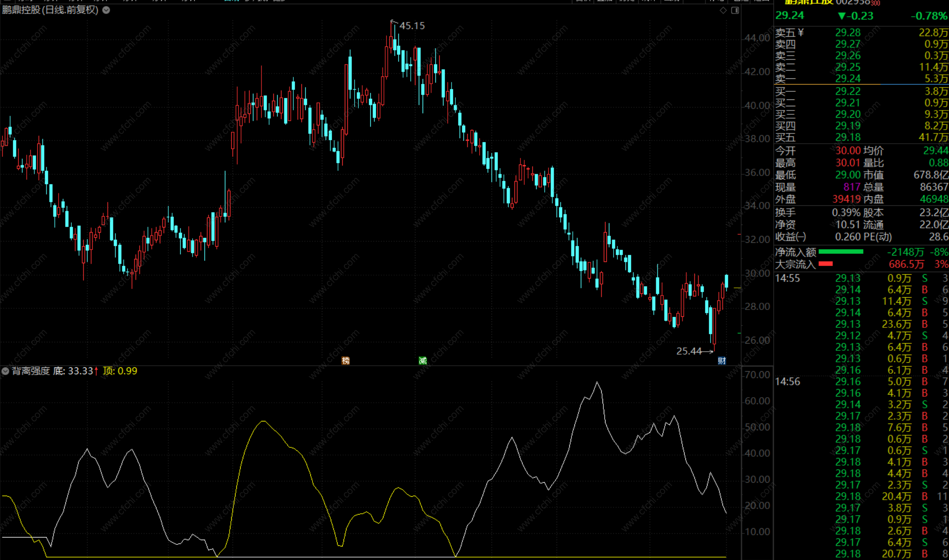Click the green 净流入额 bar
Image resolution: width=949 pixels, height=560 pixels.
click(841, 252)
